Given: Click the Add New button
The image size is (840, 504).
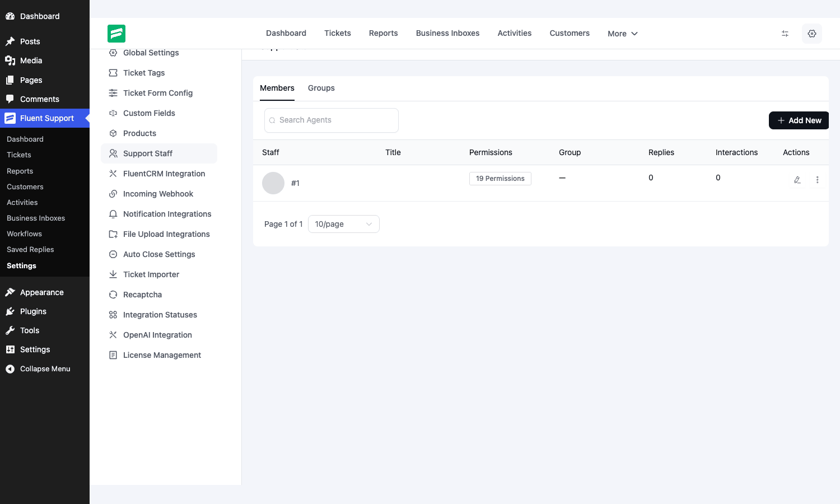Looking at the screenshot, I should pyautogui.click(x=799, y=120).
